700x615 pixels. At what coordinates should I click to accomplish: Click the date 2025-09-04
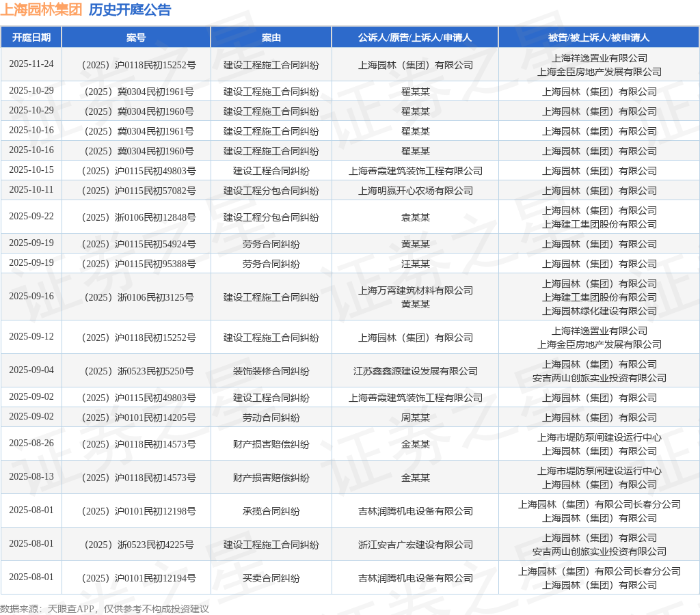[31, 370]
